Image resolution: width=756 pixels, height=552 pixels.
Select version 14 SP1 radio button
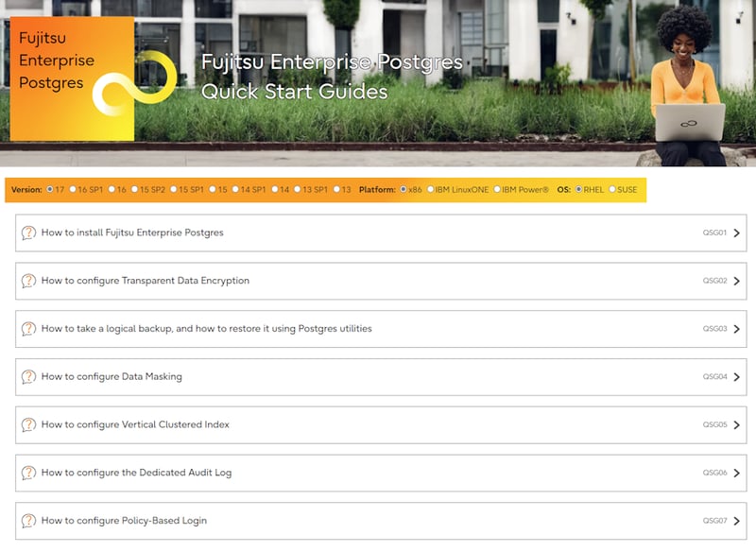[x=235, y=189]
